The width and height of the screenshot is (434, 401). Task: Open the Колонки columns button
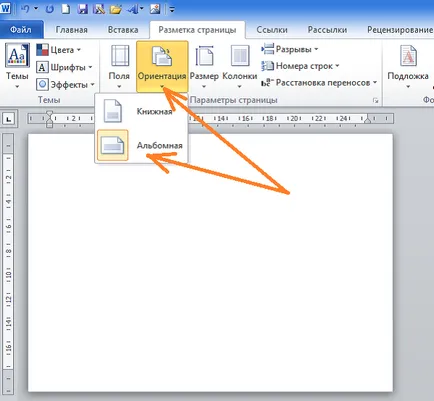pos(240,66)
